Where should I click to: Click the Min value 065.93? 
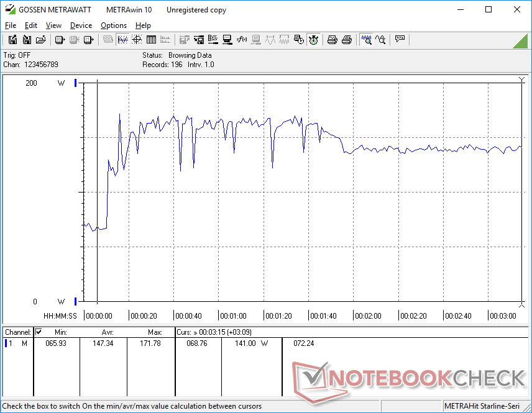point(56,343)
